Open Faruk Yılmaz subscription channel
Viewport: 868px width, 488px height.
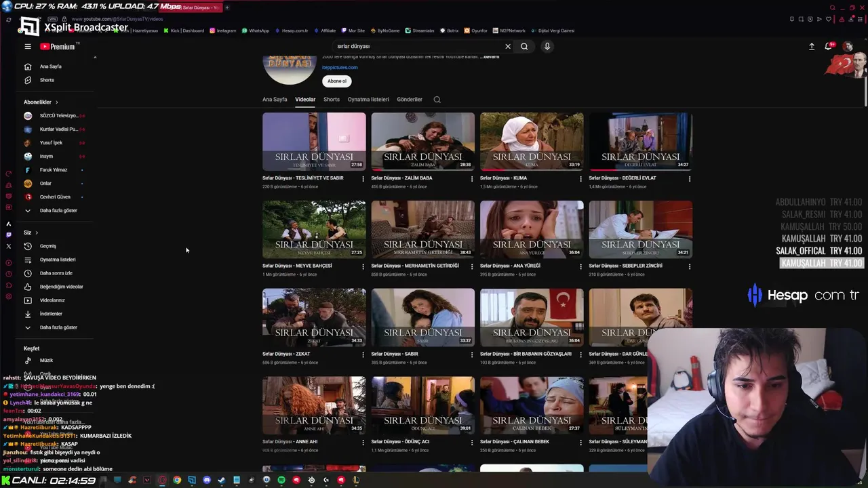[x=53, y=170]
